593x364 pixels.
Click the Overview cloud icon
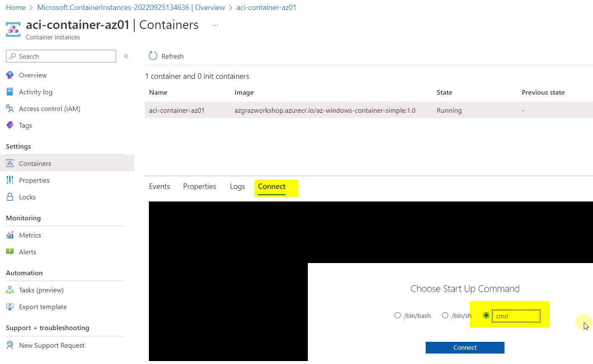click(x=10, y=75)
